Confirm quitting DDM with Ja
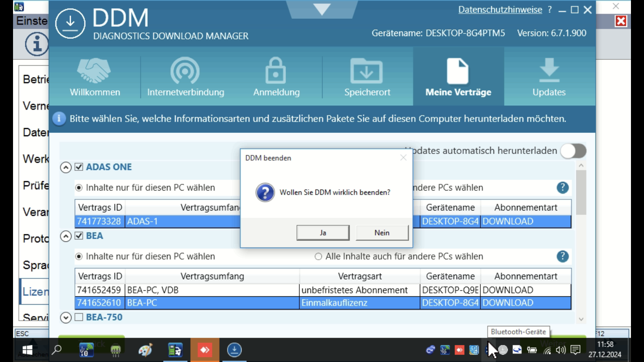The image size is (644, 362). tap(323, 233)
